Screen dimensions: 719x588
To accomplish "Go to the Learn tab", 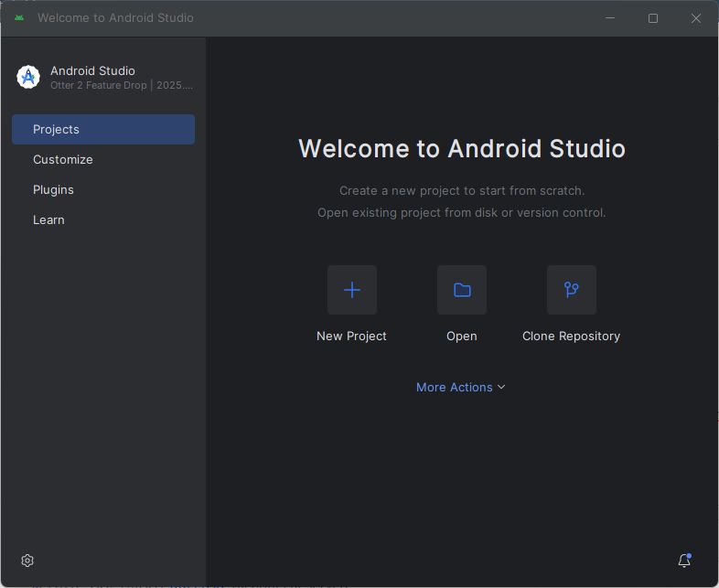I will click(103, 220).
